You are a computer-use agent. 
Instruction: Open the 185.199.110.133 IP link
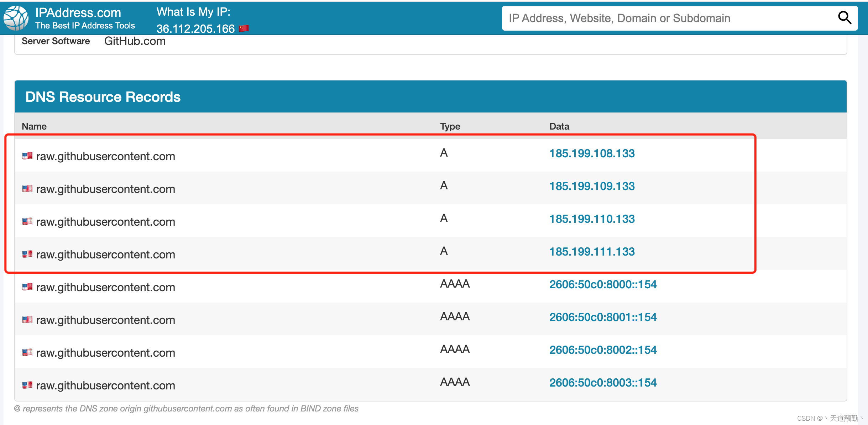point(592,219)
